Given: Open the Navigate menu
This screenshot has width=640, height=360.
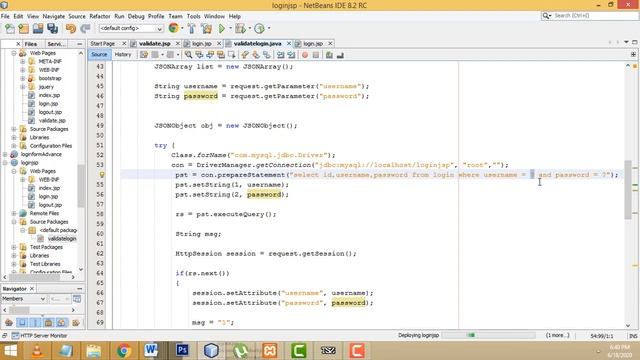Looking at the screenshot, I should [x=53, y=16].
